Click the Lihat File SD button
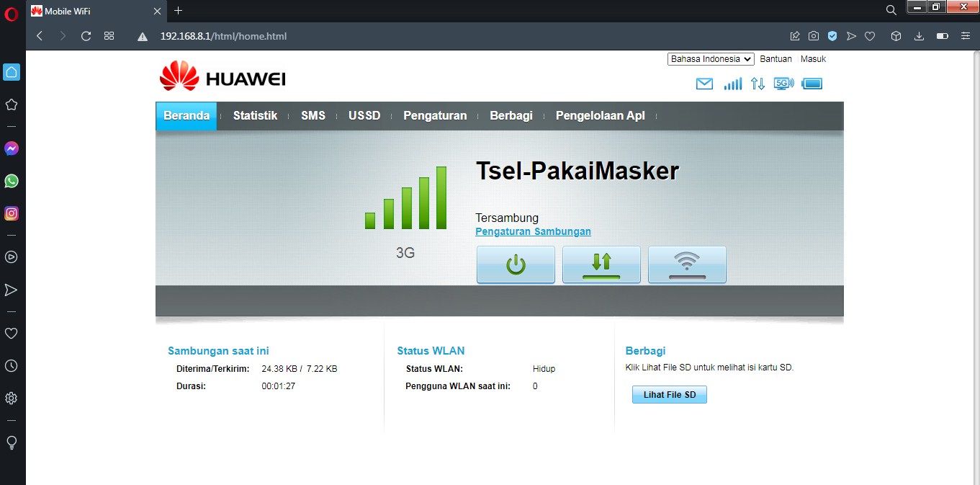 (x=670, y=395)
